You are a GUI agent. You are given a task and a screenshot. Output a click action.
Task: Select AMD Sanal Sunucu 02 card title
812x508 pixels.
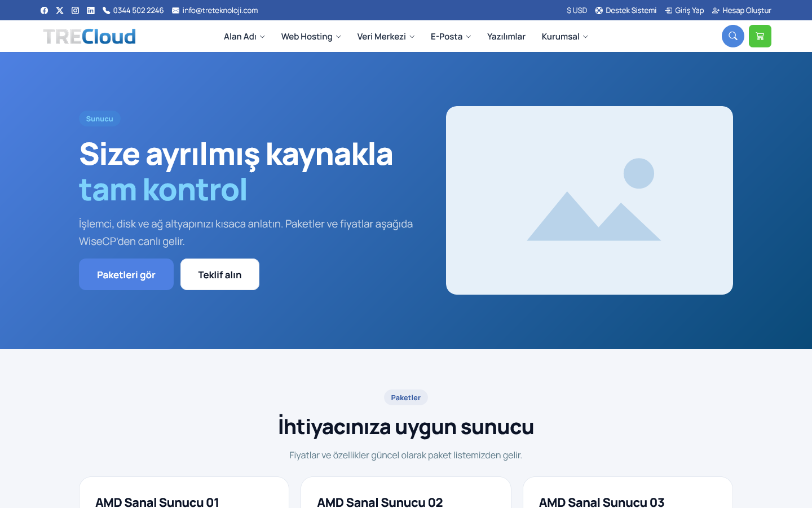coord(380,502)
